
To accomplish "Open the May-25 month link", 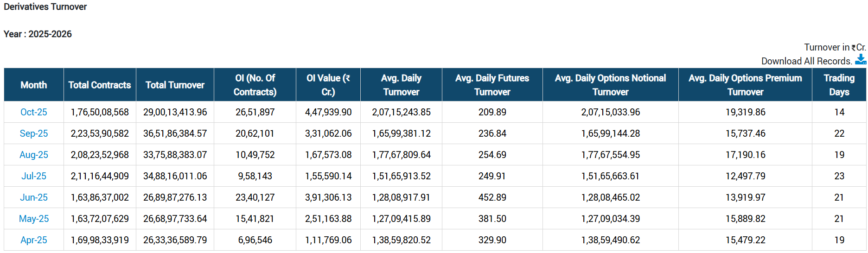I will point(34,219).
